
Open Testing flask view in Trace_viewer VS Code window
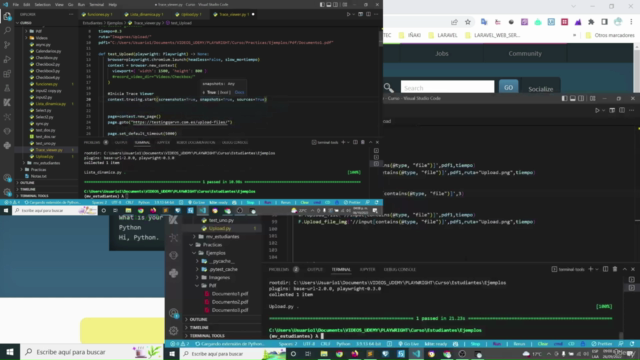[7, 88]
